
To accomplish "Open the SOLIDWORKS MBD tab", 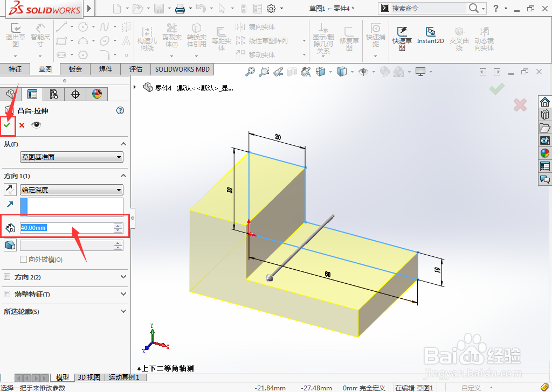I will pyautogui.click(x=182, y=69).
